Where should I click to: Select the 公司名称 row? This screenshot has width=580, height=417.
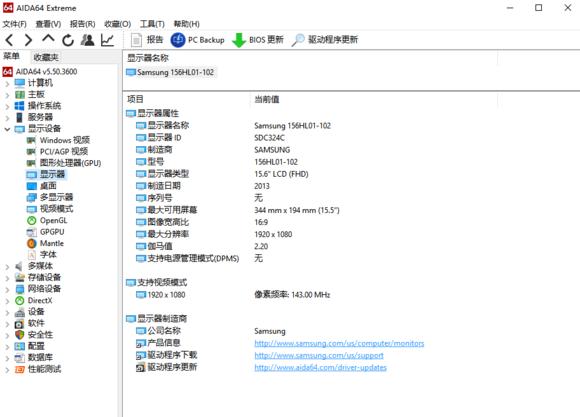coord(158,331)
